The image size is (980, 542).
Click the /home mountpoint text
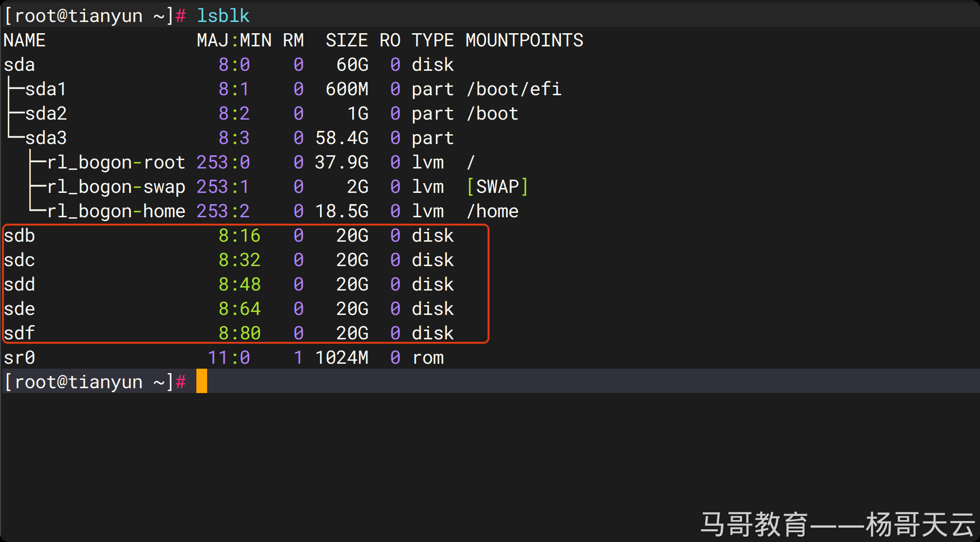492,211
